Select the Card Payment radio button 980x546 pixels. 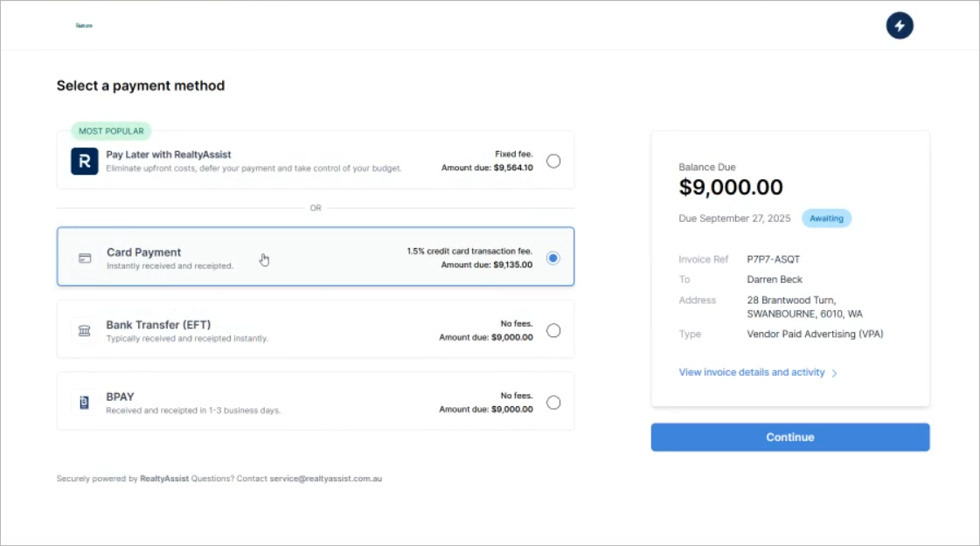click(x=553, y=258)
